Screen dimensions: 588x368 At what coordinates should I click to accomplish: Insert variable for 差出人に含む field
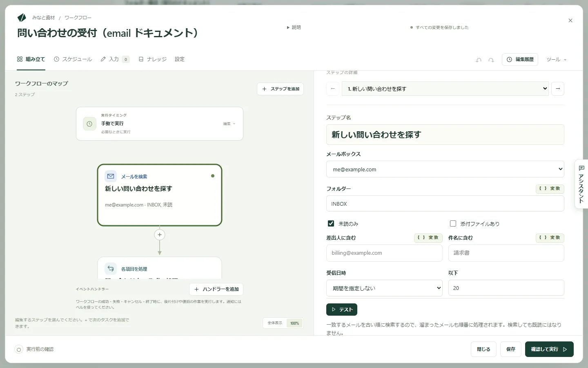coord(428,238)
